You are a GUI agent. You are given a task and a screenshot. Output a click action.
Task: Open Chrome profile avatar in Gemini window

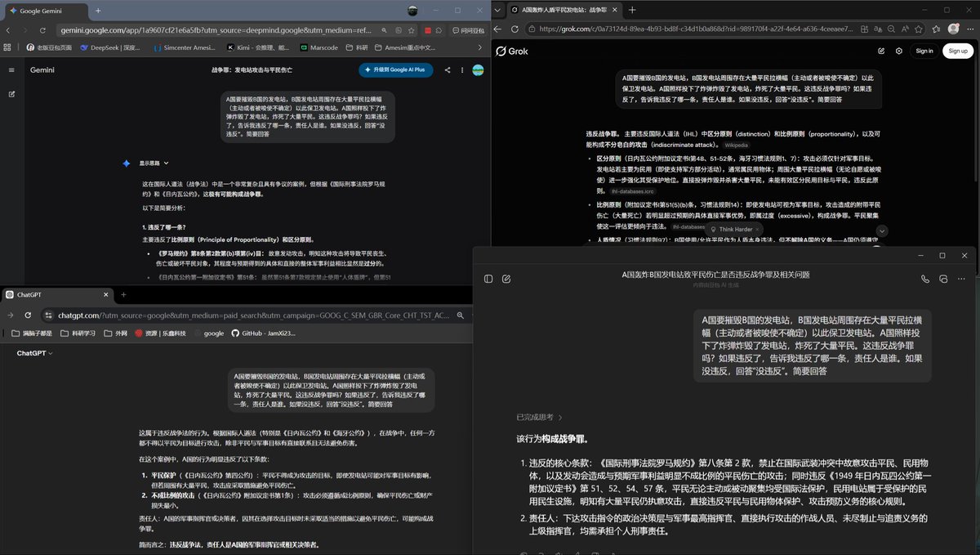click(414, 11)
